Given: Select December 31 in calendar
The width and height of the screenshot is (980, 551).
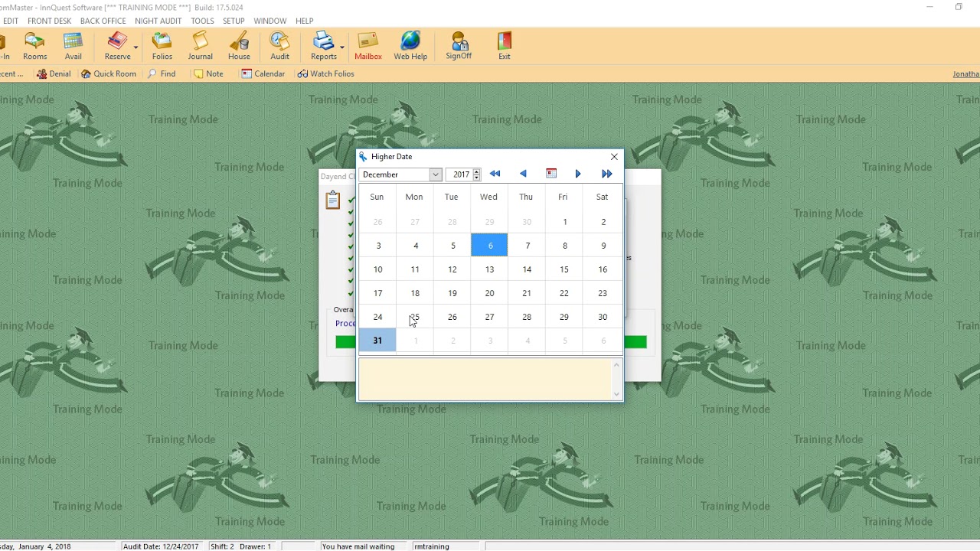Looking at the screenshot, I should 377,341.
